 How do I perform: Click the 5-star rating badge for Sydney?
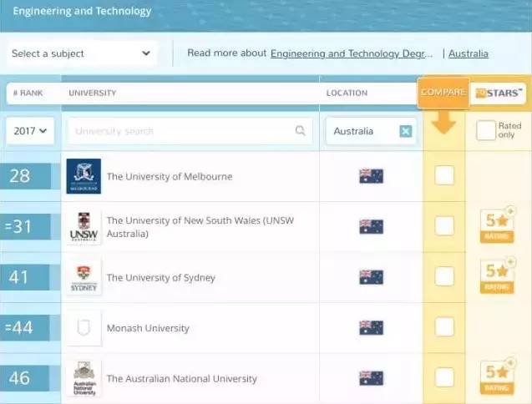(x=497, y=276)
